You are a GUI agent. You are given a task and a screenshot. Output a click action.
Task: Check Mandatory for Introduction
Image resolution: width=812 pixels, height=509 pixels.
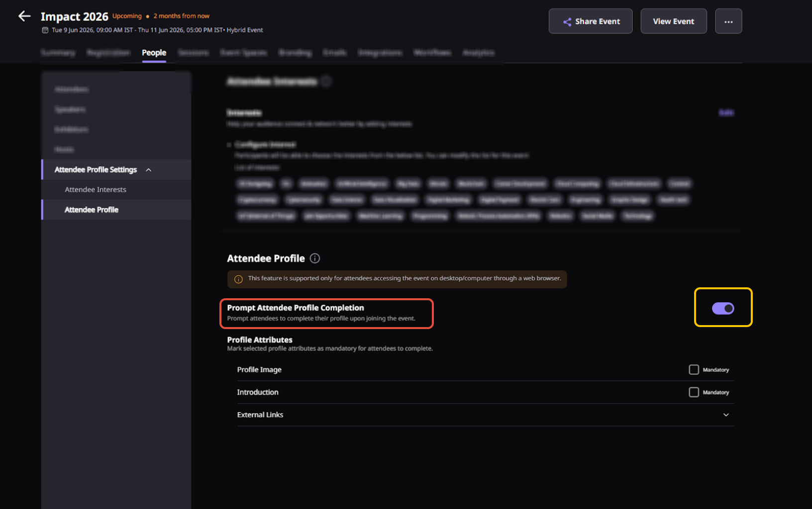(694, 392)
